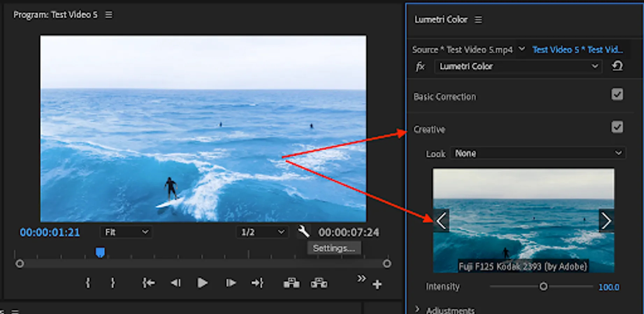Open the wrench Settings icon
The image size is (644, 314).
pos(303,232)
